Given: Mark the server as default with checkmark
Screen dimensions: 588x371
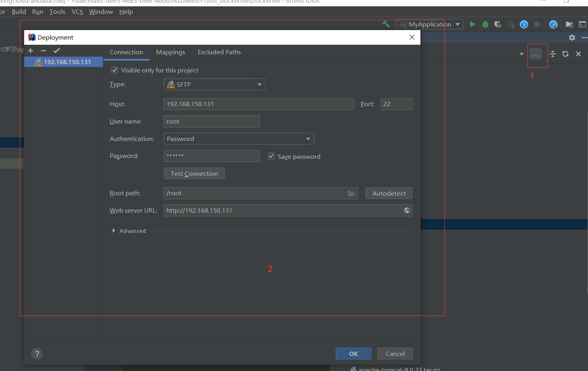Looking at the screenshot, I should coord(57,51).
